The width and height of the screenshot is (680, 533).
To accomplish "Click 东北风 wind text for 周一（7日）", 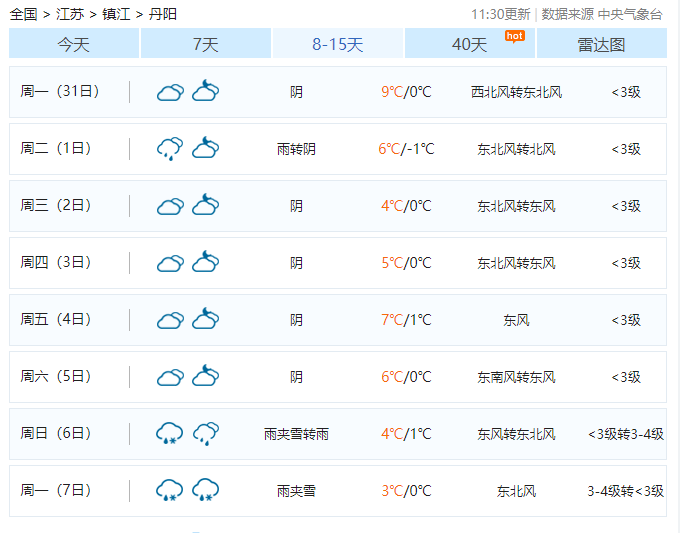I will 517,491.
